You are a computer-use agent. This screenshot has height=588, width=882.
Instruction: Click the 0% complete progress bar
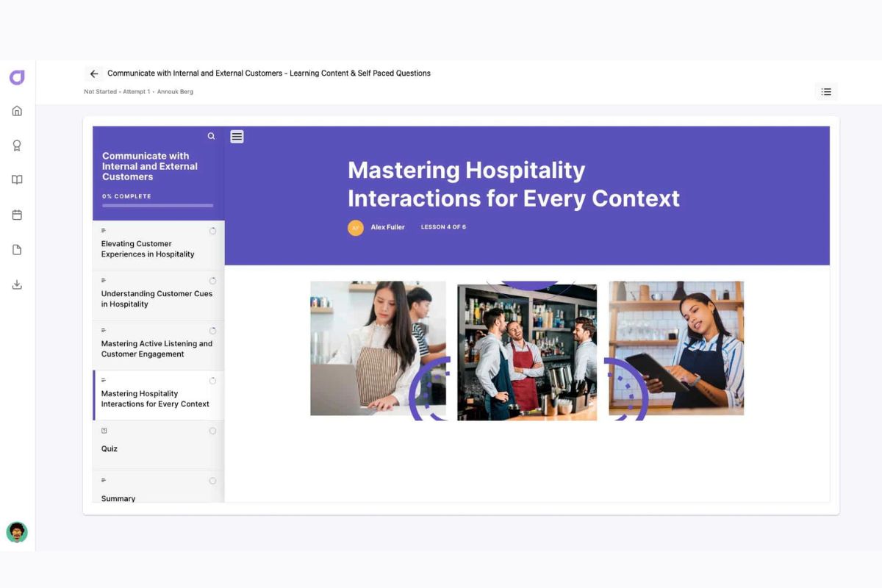pyautogui.click(x=157, y=205)
